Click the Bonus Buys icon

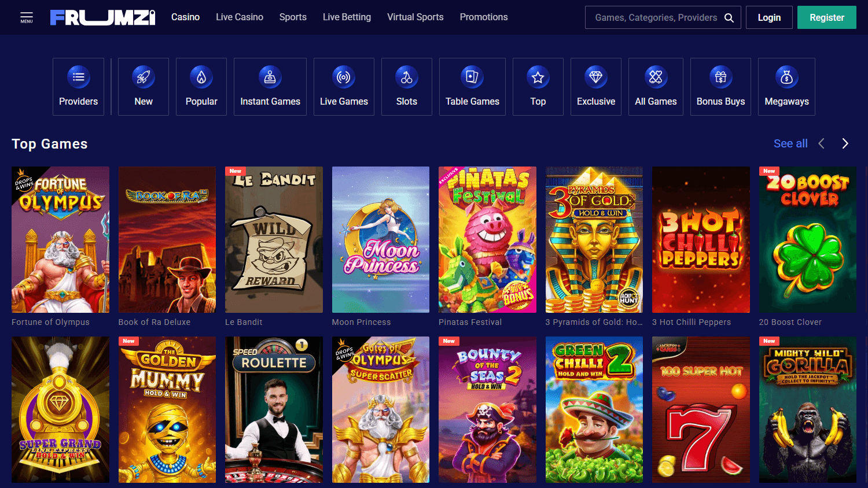(720, 76)
